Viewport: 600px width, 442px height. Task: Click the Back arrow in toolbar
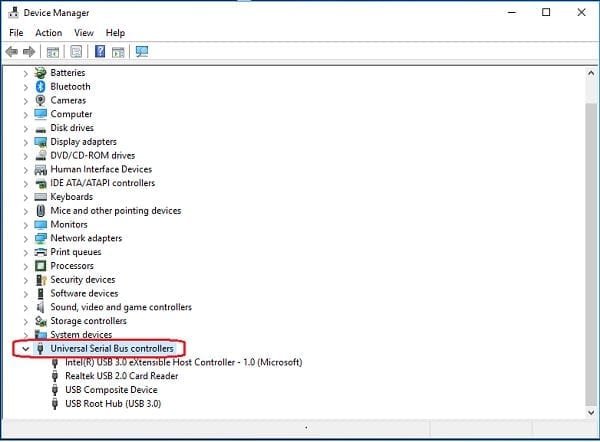(x=12, y=52)
